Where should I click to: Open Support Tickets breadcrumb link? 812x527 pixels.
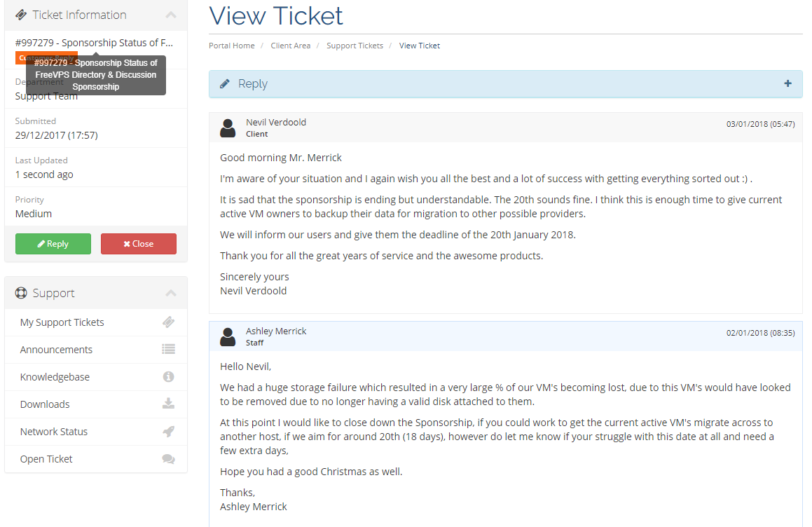coord(355,46)
